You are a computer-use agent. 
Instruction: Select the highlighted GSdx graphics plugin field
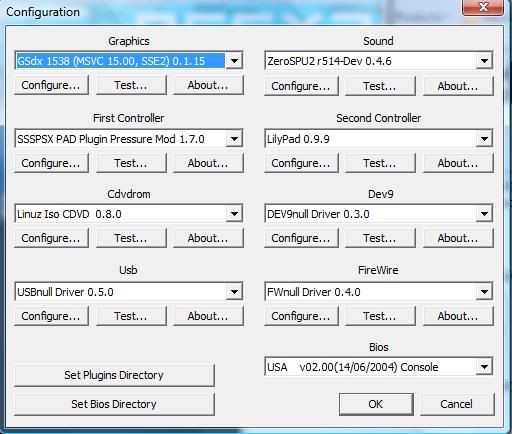[x=121, y=61]
